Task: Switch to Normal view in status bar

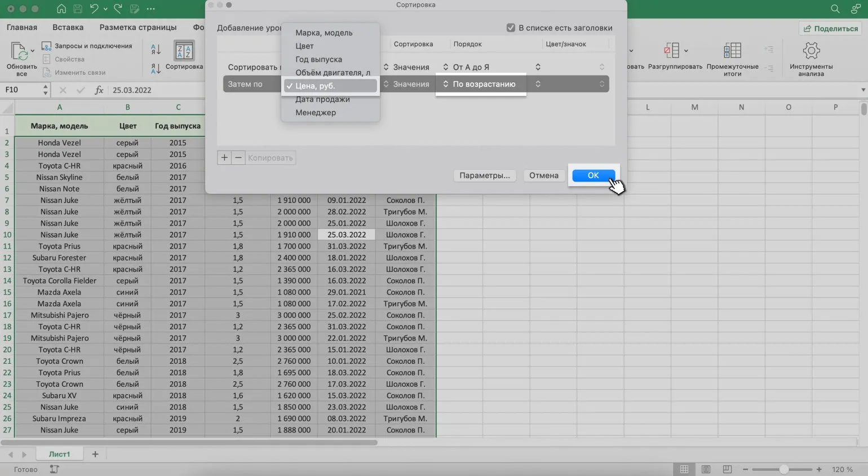Action: [x=684, y=469]
